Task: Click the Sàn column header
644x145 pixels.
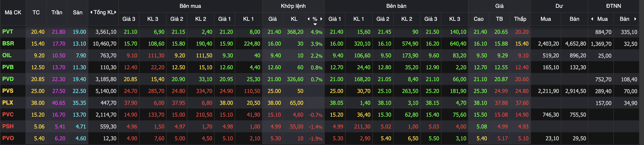Action: coord(78,13)
